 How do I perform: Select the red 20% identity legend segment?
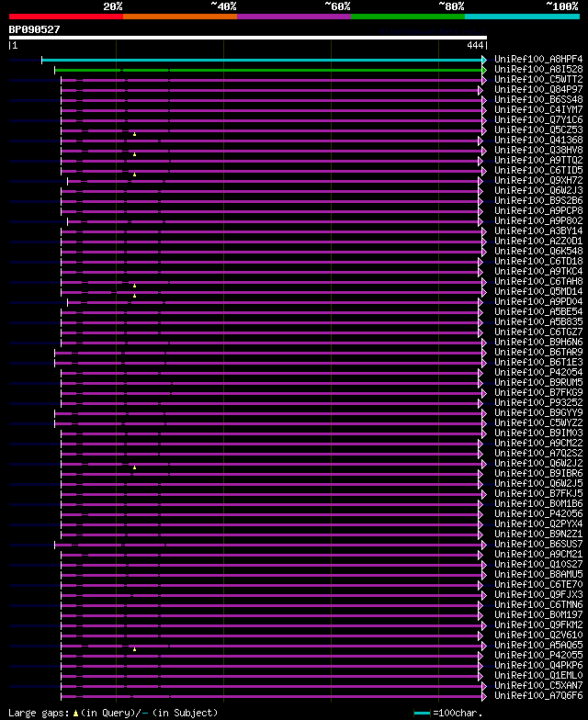(x=66, y=17)
